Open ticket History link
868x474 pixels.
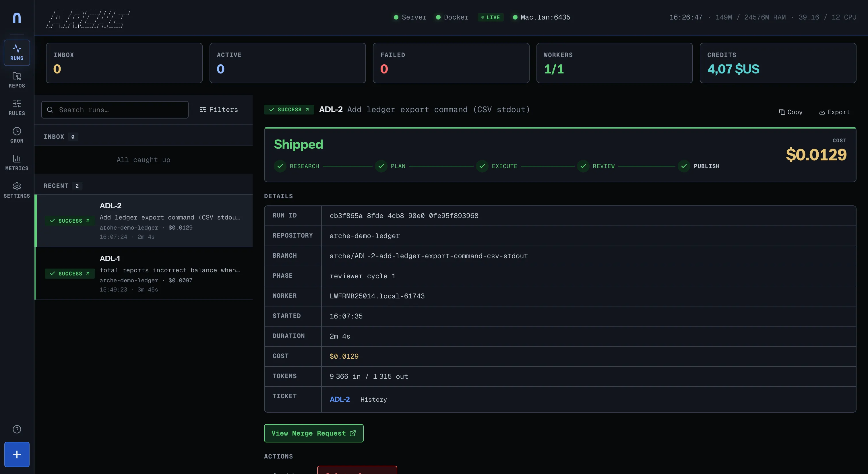(374, 400)
